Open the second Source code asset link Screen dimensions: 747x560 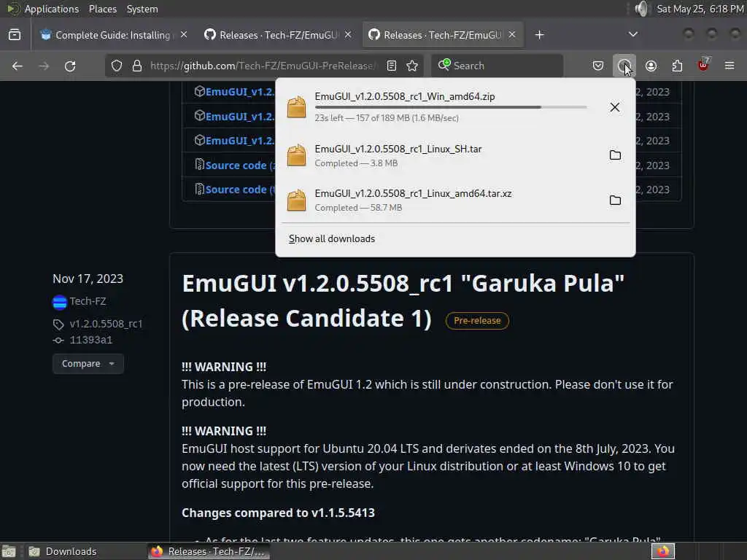[236, 190]
